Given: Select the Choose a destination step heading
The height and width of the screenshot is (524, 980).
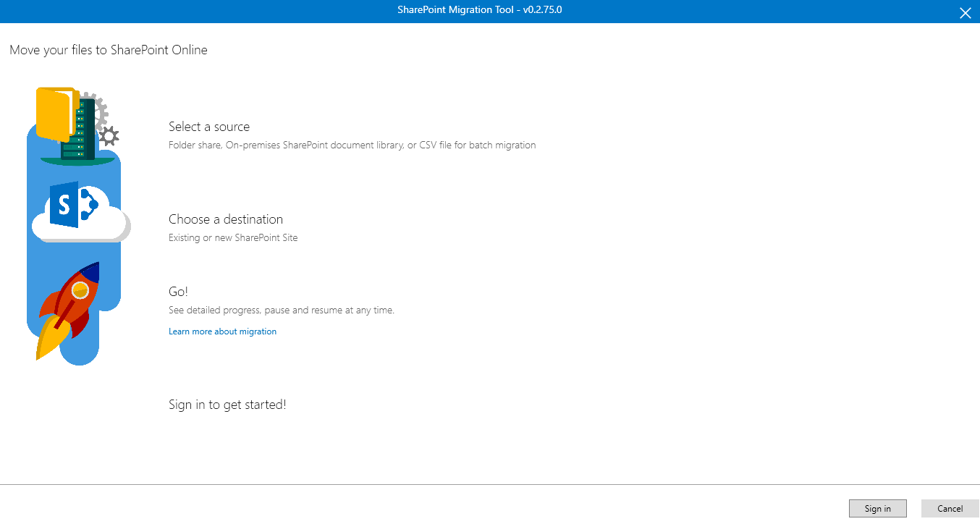Looking at the screenshot, I should point(226,219).
